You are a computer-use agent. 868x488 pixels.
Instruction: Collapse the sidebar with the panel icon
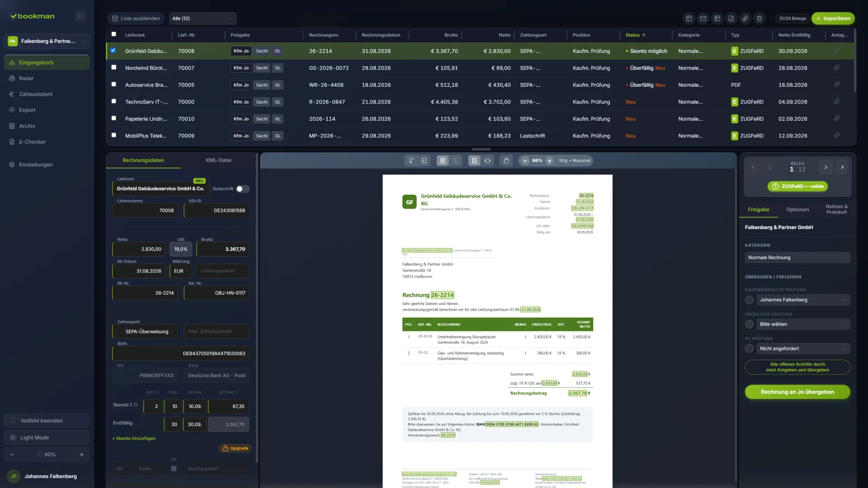click(x=80, y=16)
